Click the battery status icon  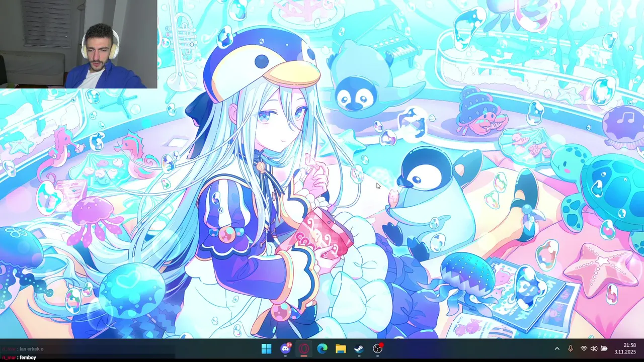[604, 348]
